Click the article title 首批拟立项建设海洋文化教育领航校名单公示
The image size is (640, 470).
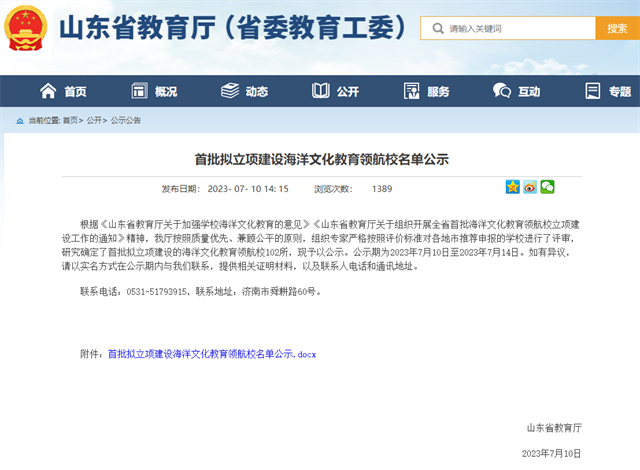[x=322, y=159]
